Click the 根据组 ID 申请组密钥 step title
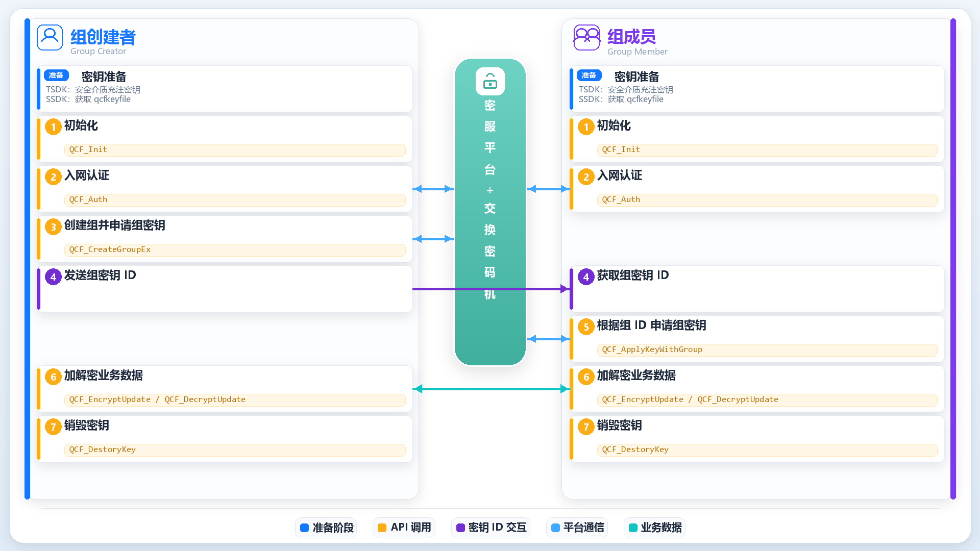Image resolution: width=980 pixels, height=551 pixels. pos(652,325)
